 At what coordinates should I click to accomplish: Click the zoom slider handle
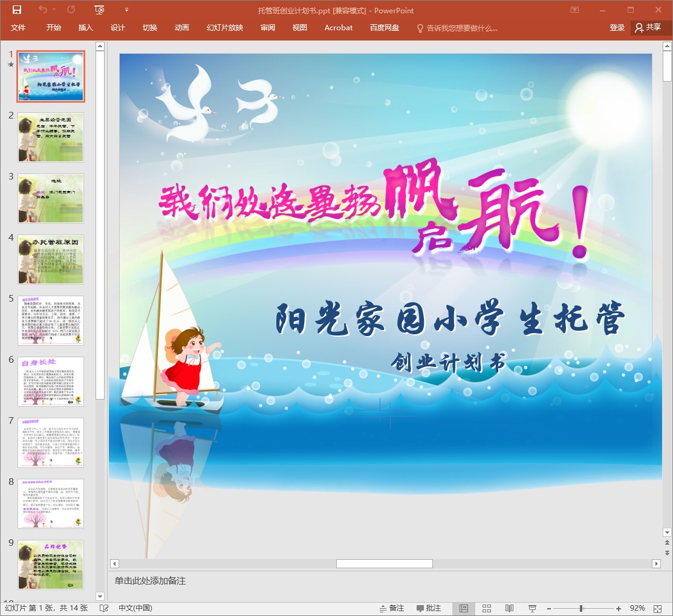pyautogui.click(x=581, y=608)
